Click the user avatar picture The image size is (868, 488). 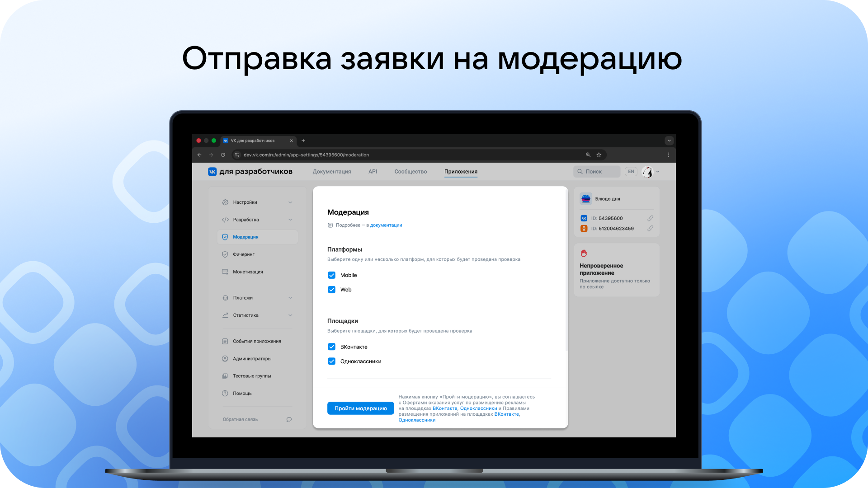coord(648,172)
